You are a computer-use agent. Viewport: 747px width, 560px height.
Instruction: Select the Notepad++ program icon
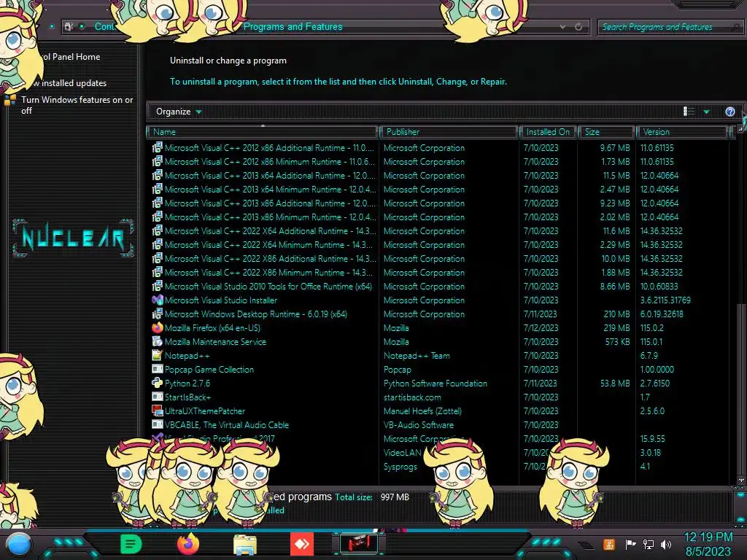(158, 355)
